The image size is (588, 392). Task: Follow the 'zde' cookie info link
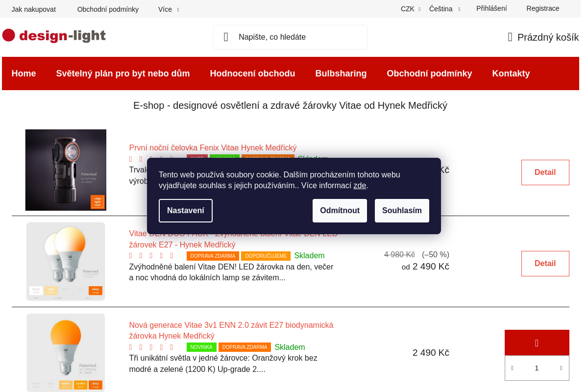(360, 186)
